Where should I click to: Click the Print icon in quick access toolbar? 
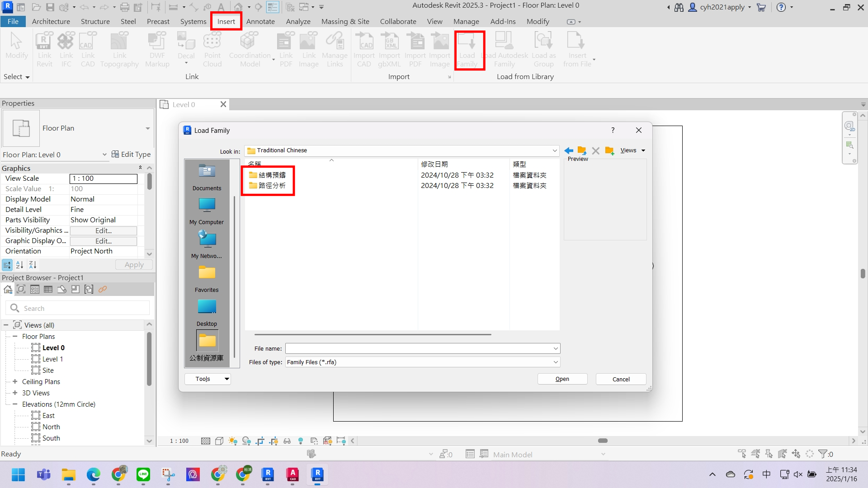(x=125, y=7)
